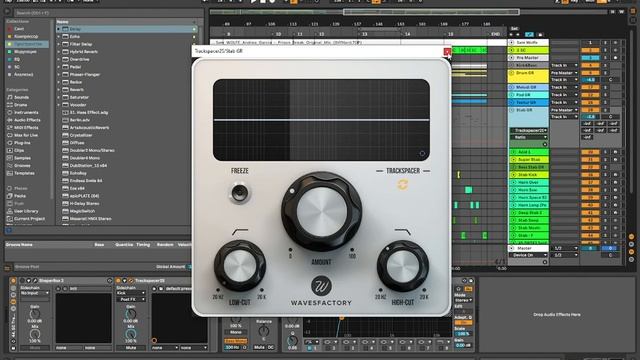The height and width of the screenshot is (360, 640).
Task: Unfold the Drum GR group track
Action: (x=512, y=73)
